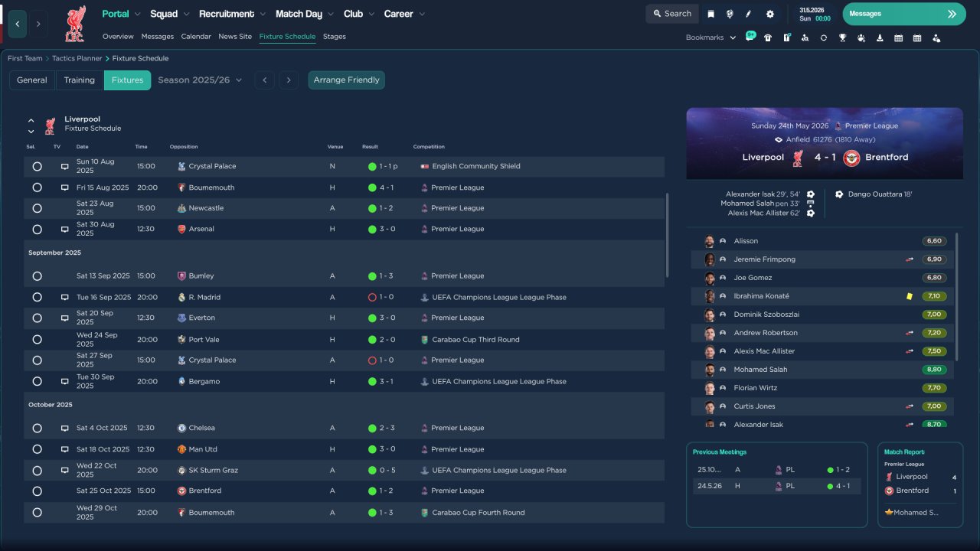Select the radio button for Newcastle fixture

click(37, 208)
